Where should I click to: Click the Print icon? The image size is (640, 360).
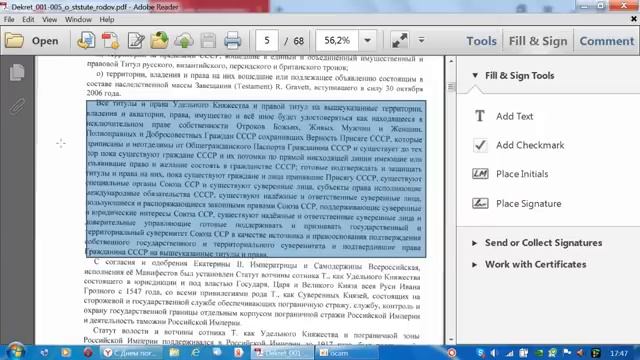[233, 40]
